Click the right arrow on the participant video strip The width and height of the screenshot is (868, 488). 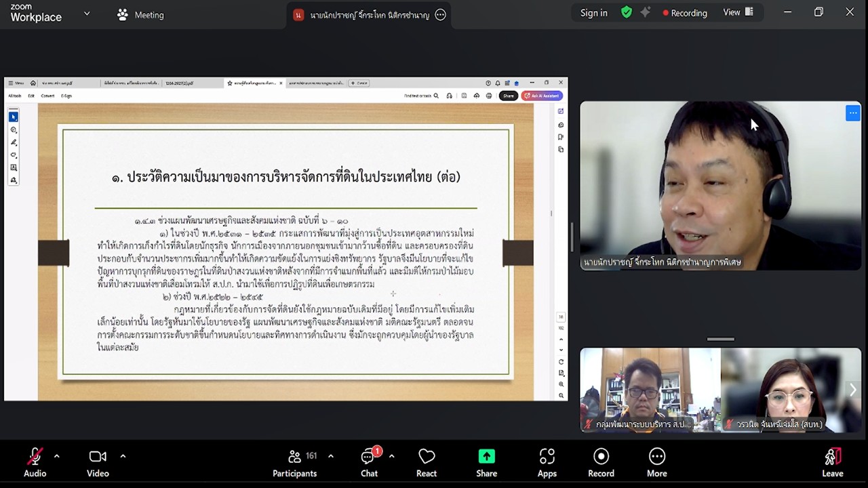coord(852,390)
